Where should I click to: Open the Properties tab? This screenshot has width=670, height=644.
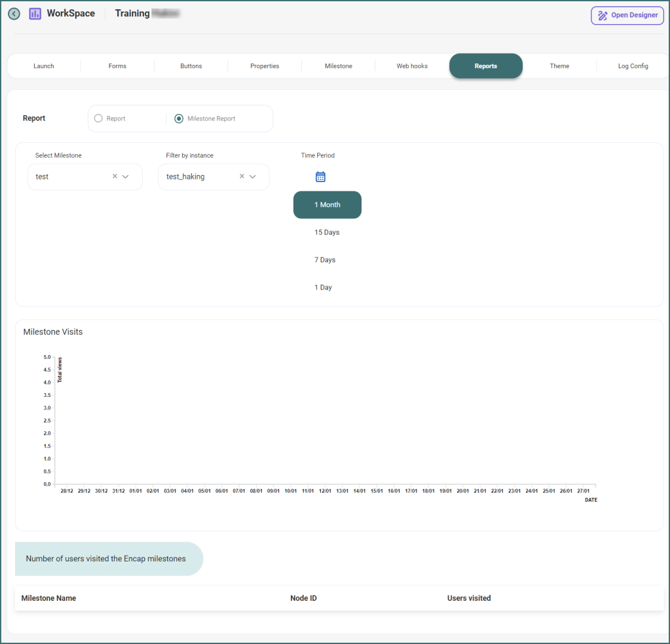265,66
